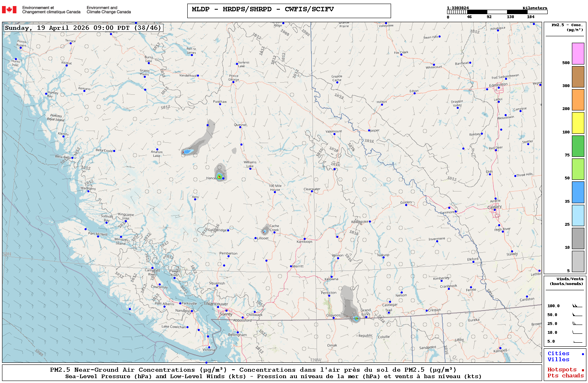Click the 25.0 knots wind barb symbol
Viewport: 588px width, 383px height.
click(577, 324)
